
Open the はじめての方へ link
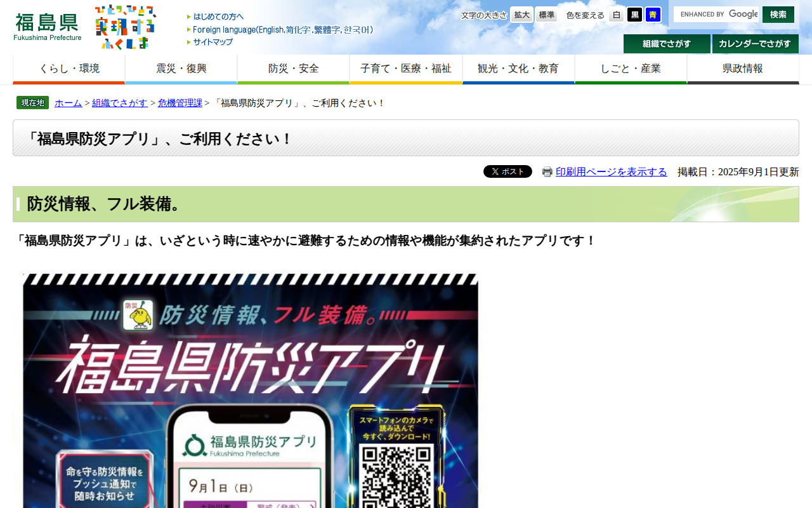click(x=215, y=17)
